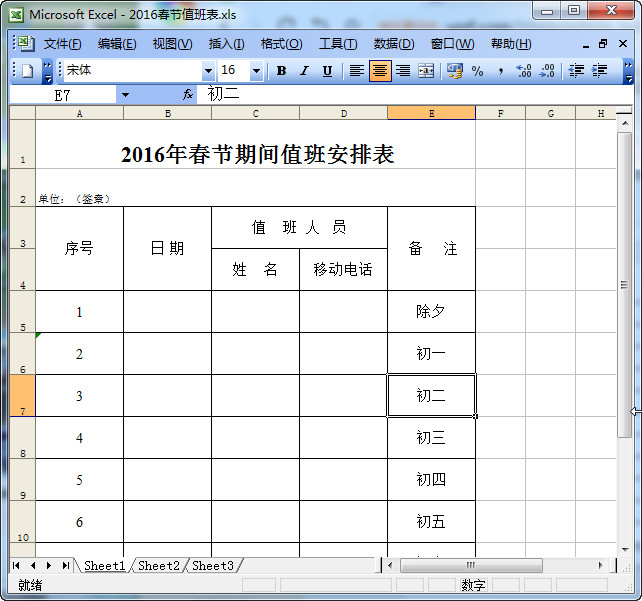The height and width of the screenshot is (601, 642).
Task: Select header cell 序号
Action: [79, 249]
